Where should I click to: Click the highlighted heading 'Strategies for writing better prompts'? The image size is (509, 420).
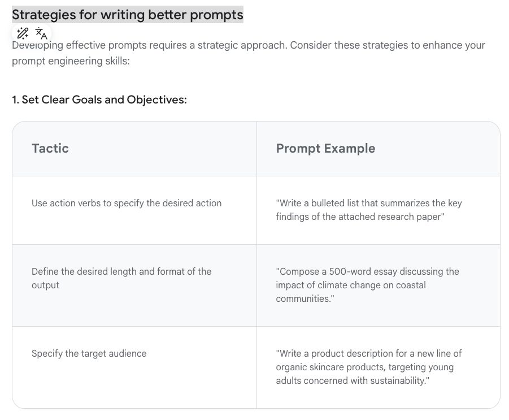[127, 15]
